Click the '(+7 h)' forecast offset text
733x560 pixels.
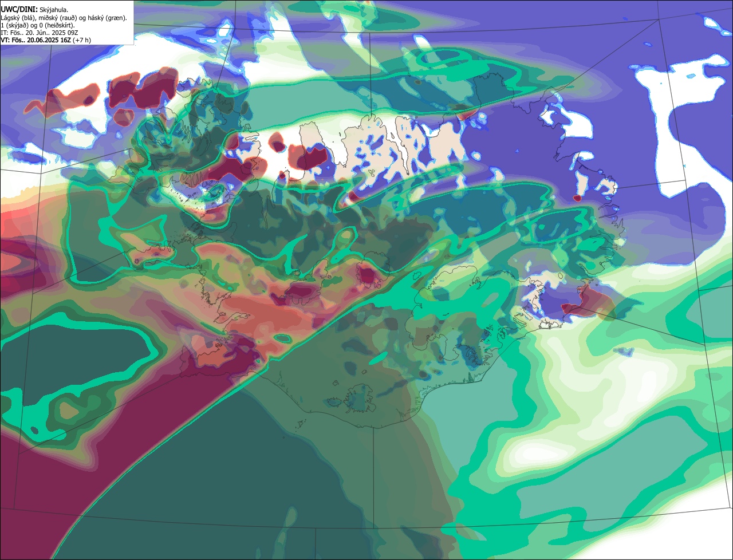pyautogui.click(x=82, y=40)
